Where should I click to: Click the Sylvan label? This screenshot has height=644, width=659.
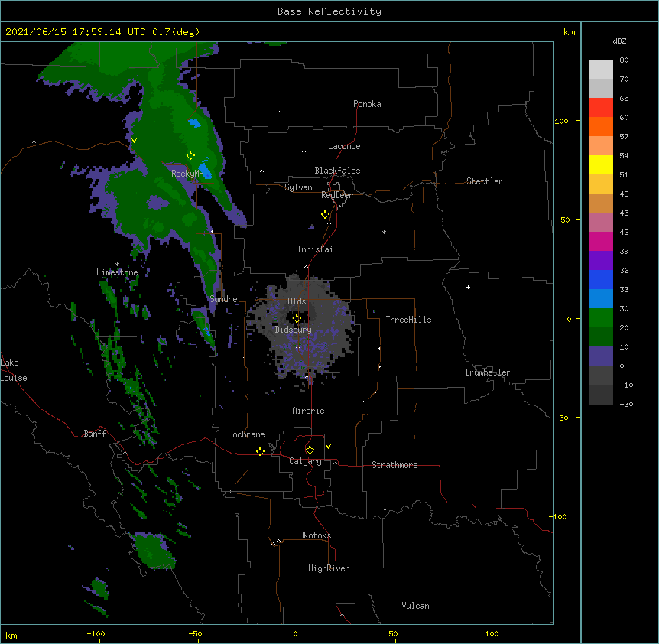(298, 187)
